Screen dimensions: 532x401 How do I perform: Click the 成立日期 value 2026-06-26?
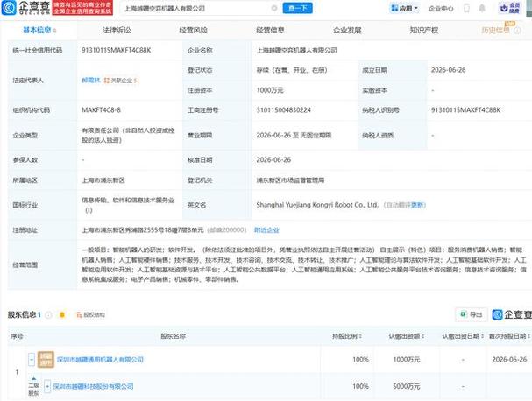pyautogui.click(x=448, y=70)
